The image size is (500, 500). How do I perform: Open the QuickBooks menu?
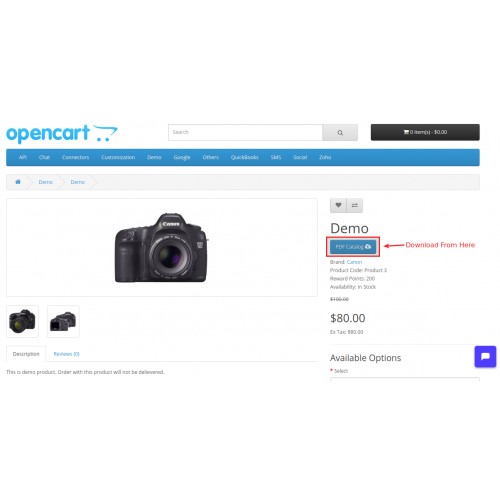(x=245, y=157)
